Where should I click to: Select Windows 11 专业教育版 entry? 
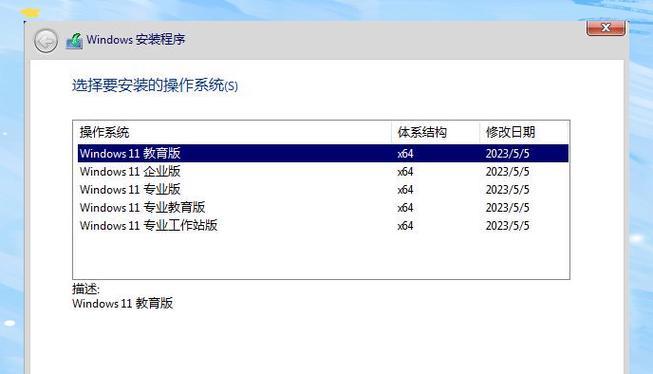pos(323,207)
